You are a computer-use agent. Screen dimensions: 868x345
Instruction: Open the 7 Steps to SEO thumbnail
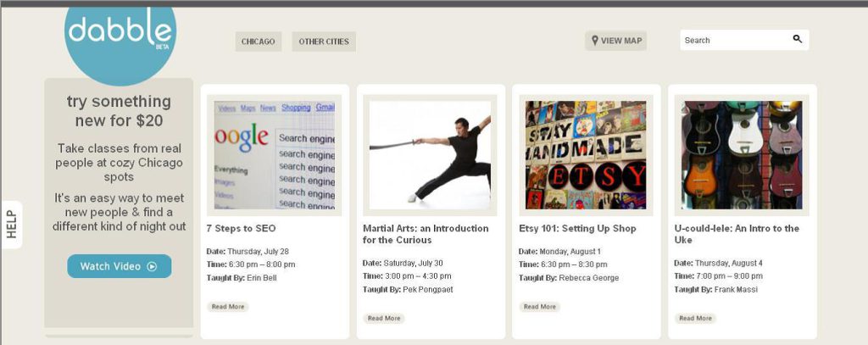pyautogui.click(x=274, y=155)
